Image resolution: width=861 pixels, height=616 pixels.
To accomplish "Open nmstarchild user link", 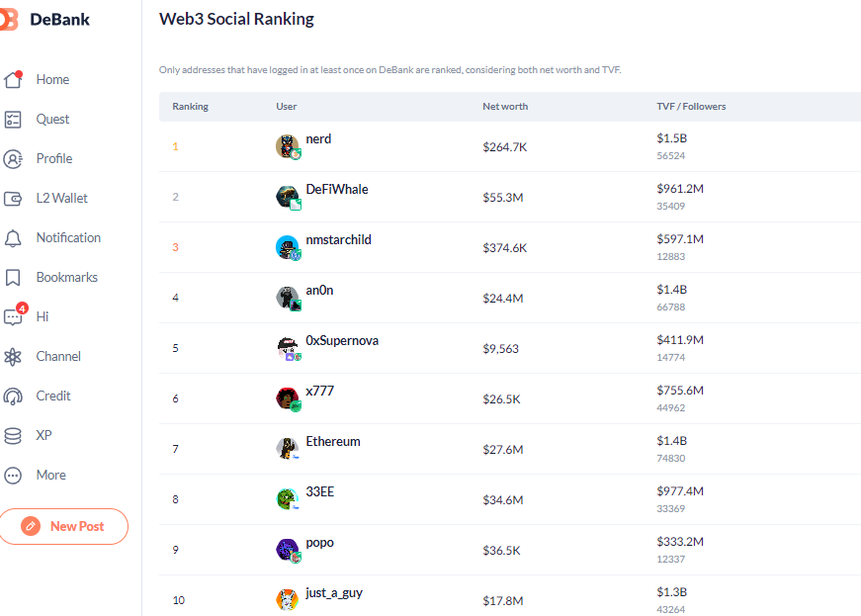I will coord(338,240).
